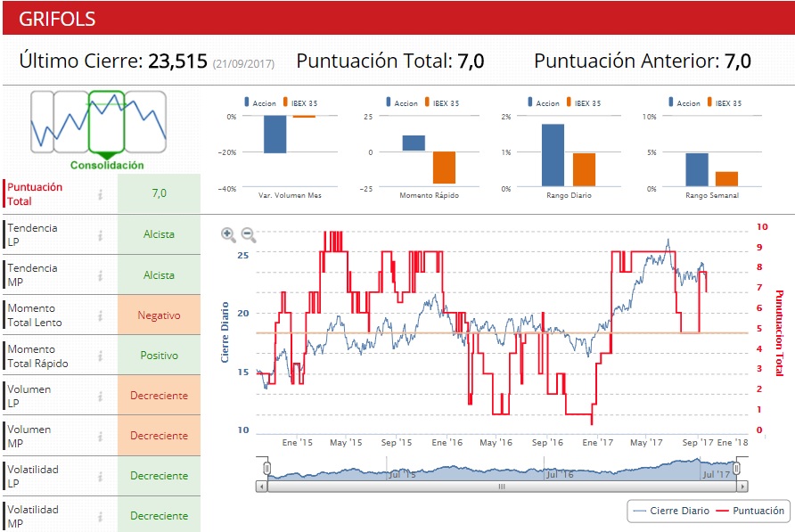
Task: Click the orange IBEX 35 bar in Momento Rápido
Action: point(444,168)
